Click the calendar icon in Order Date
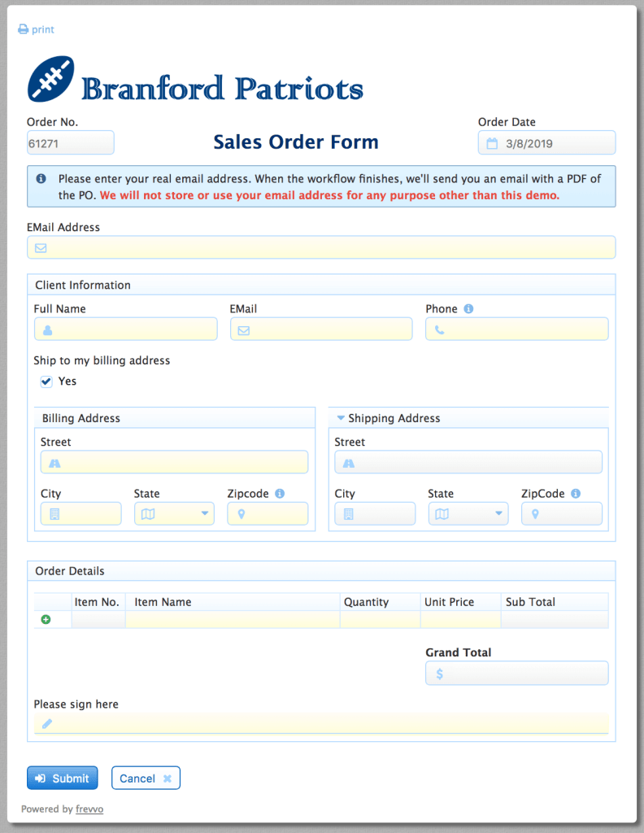 click(x=492, y=143)
